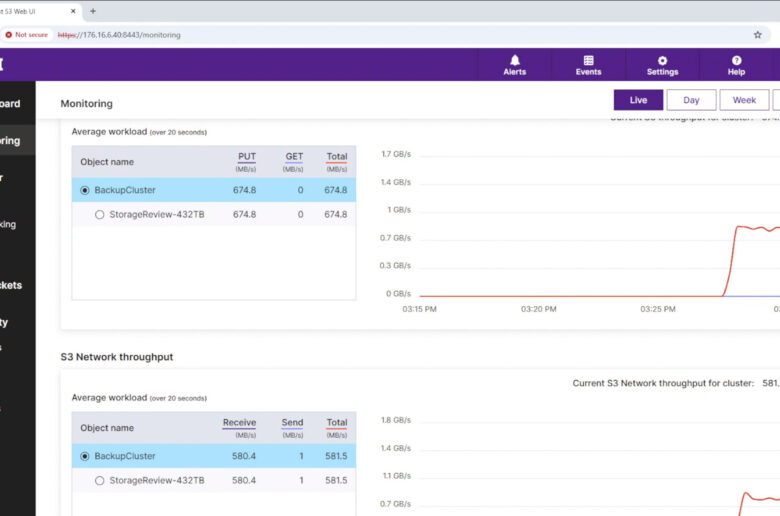Close the S3 Web UI browser tab
This screenshot has width=780, height=516.
pyautogui.click(x=73, y=11)
